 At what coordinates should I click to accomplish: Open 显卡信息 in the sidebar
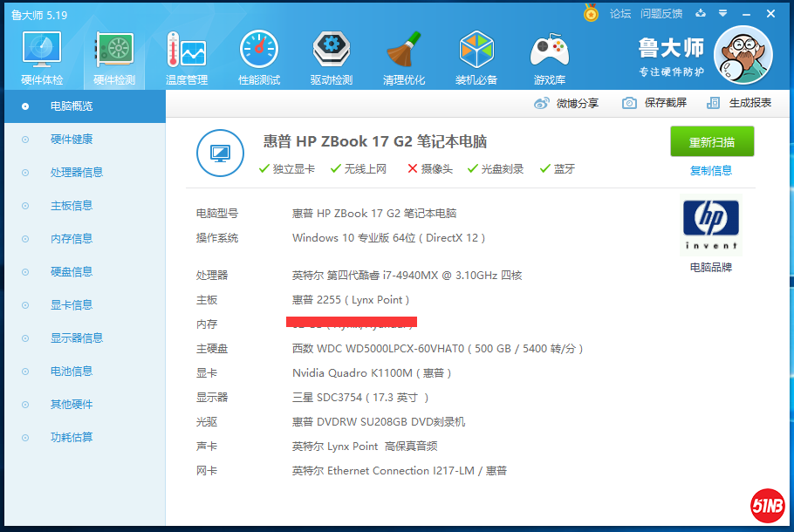tap(72, 305)
